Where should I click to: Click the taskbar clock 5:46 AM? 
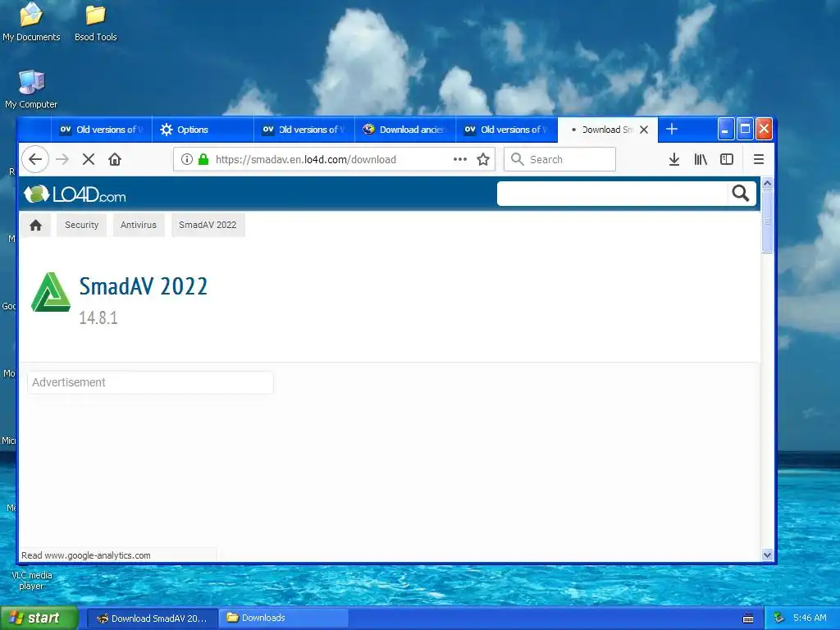click(810, 619)
